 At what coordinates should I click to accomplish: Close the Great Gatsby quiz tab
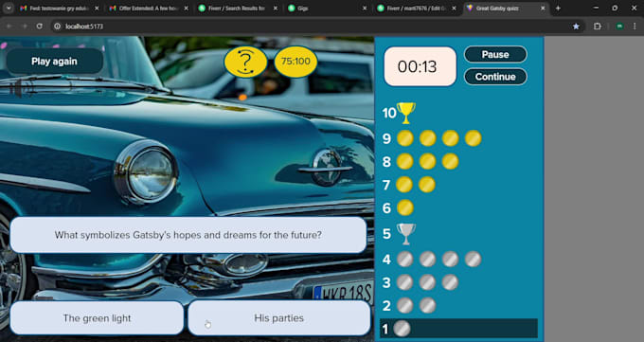pos(543,9)
